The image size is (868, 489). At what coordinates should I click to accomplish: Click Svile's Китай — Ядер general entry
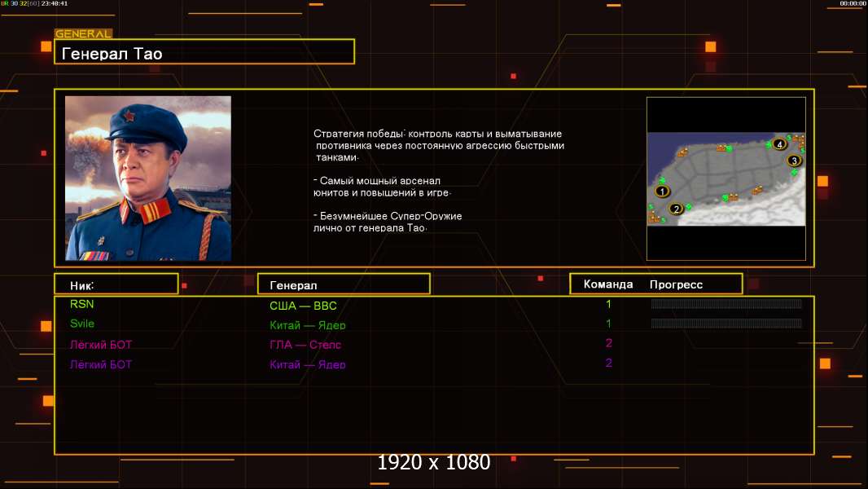[307, 325]
